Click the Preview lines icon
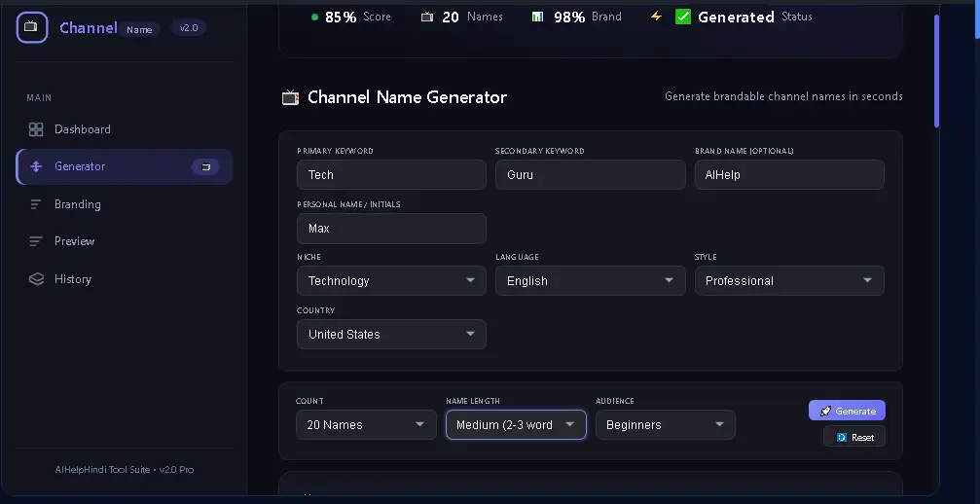This screenshot has height=504, width=980. click(36, 241)
